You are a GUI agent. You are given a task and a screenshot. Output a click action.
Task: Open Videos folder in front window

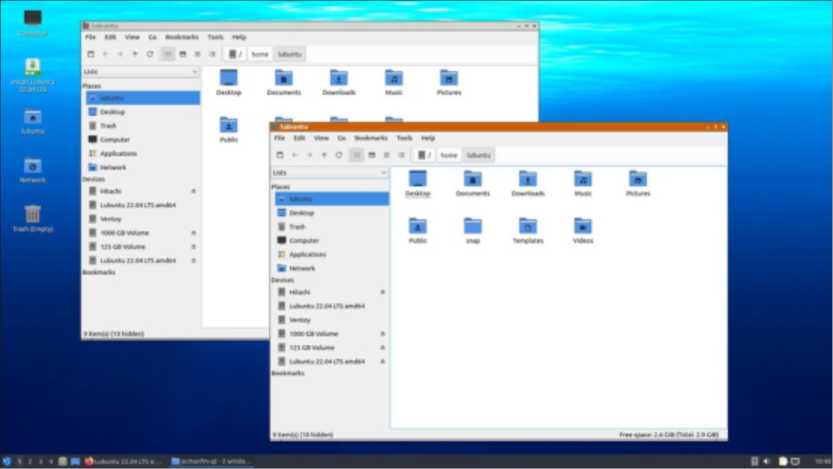pos(583,231)
